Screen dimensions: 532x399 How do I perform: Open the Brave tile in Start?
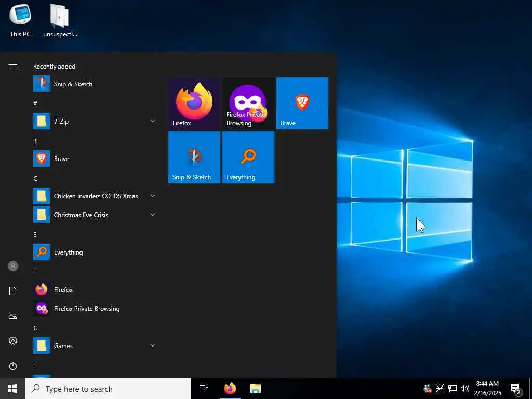point(302,103)
